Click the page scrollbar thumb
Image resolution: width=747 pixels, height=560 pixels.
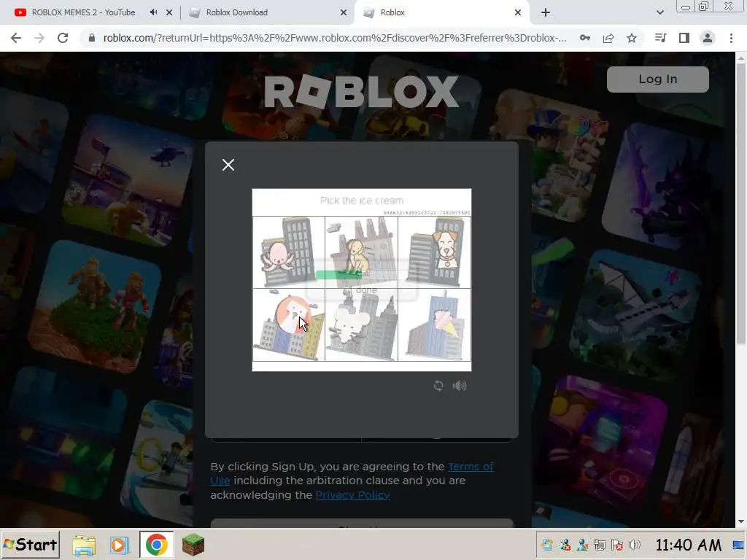pos(741,203)
